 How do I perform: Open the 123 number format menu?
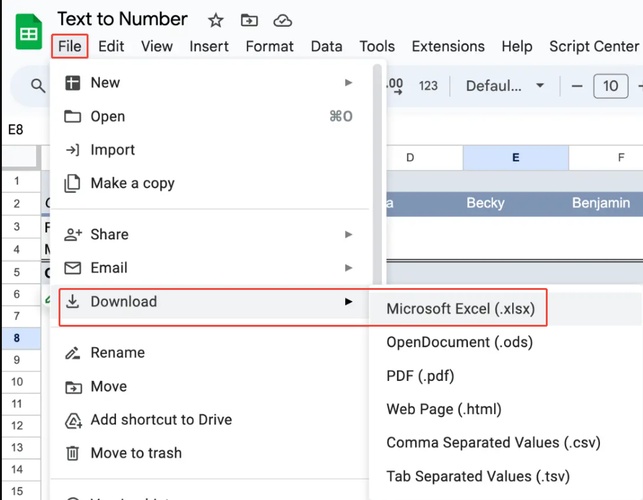click(428, 86)
